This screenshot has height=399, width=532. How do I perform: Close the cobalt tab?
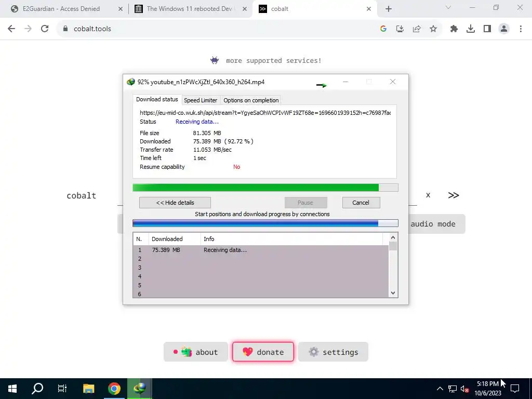click(x=369, y=9)
